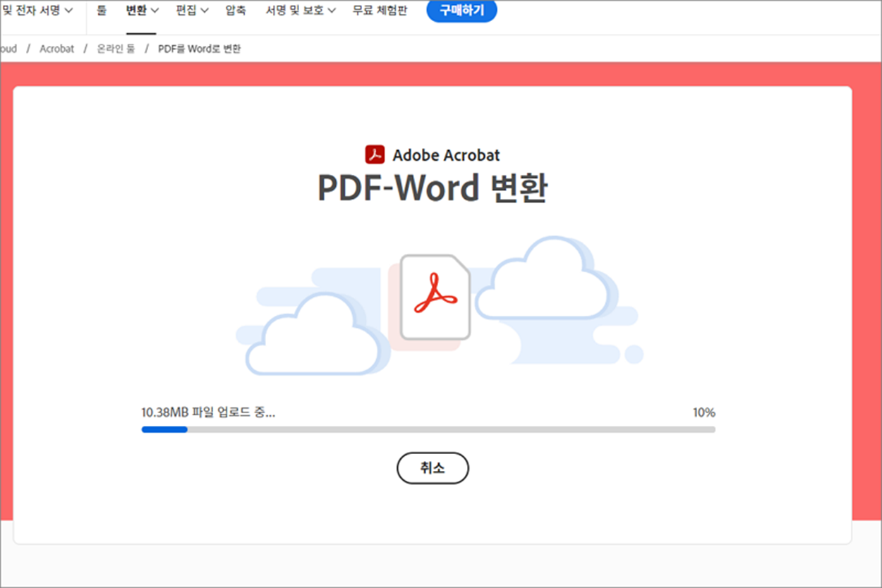Select the 툴 menu item

click(x=102, y=11)
